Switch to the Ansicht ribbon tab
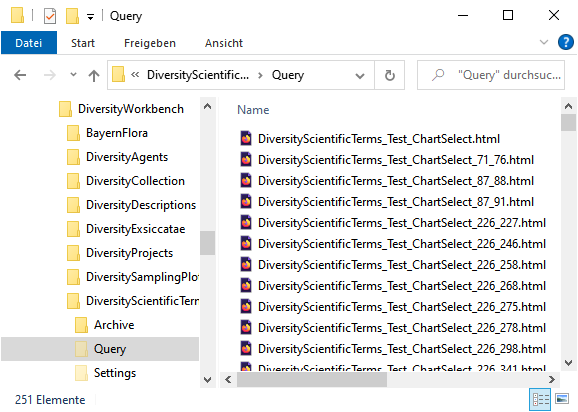This screenshot has height=412, width=578. coord(224,43)
